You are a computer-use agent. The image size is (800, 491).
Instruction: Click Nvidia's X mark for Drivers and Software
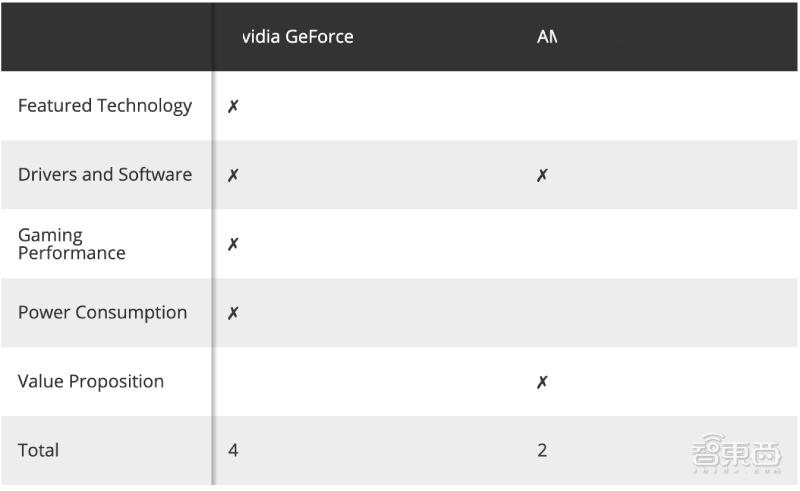coord(233,175)
